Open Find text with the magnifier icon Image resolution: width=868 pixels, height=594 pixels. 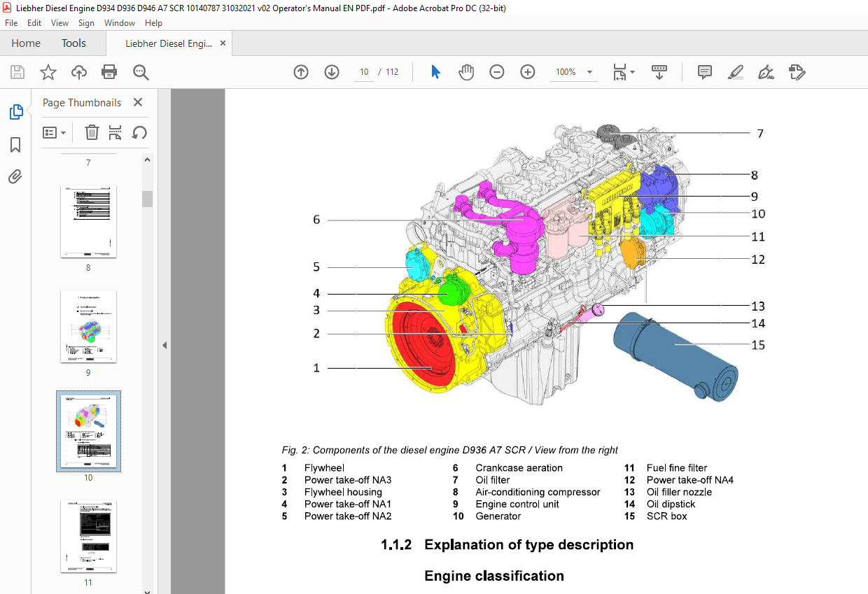[x=141, y=72]
